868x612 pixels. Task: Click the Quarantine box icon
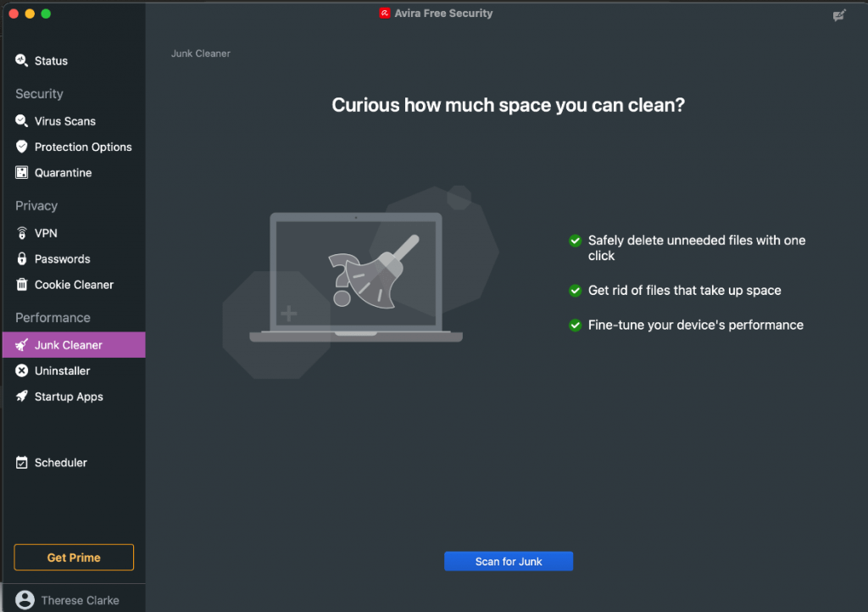[21, 173]
